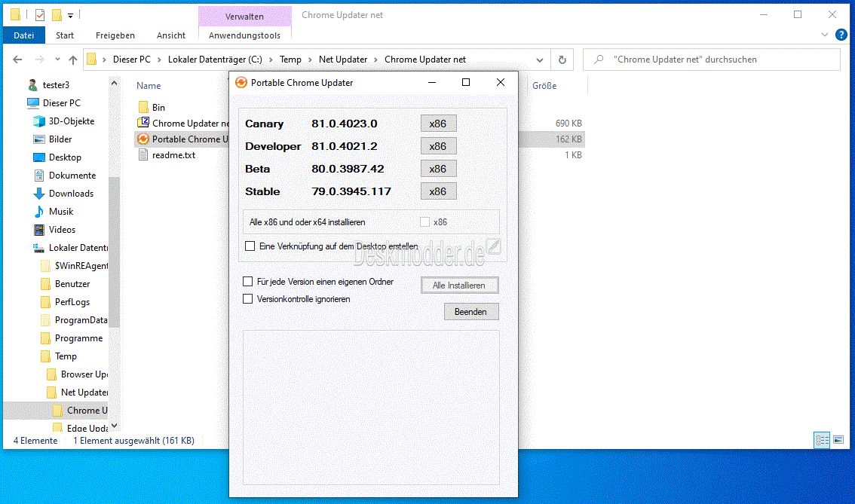Click the tester3 user icon in navigation pane
Image resolution: width=855 pixels, height=504 pixels.
(32, 85)
